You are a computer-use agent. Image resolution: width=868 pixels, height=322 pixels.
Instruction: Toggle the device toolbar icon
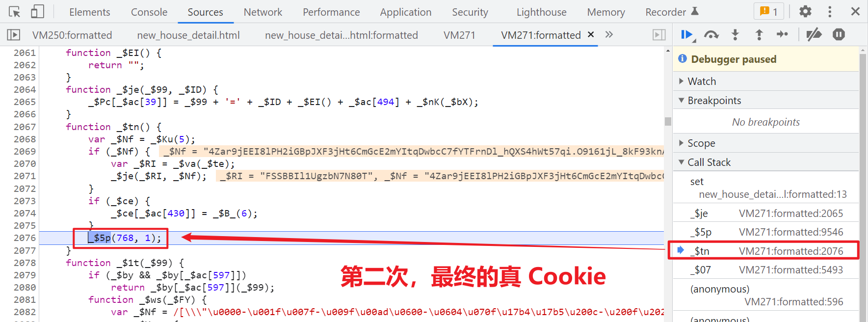pyautogui.click(x=37, y=12)
